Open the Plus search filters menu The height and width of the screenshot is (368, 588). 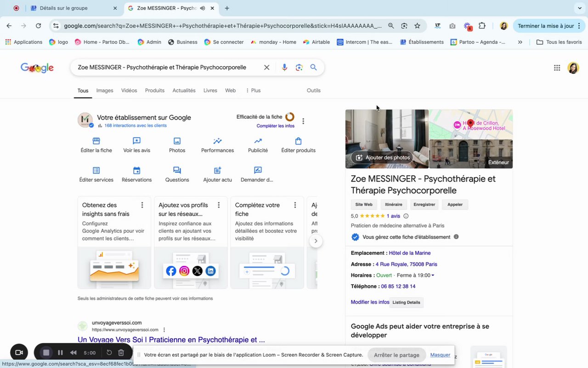[x=253, y=91]
